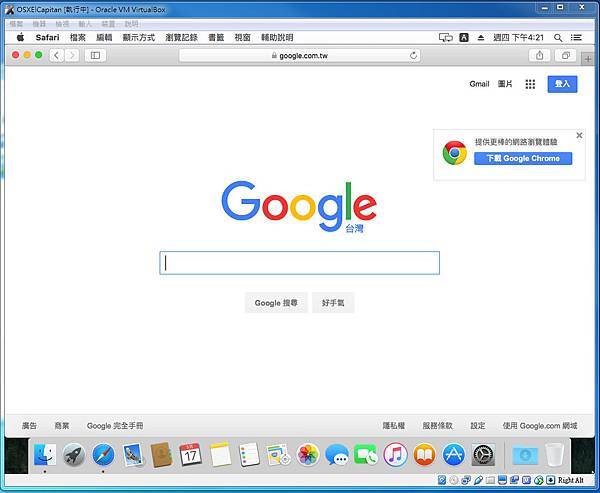The width and height of the screenshot is (600, 493).
Task: Open Contacts book icon in Dock
Action: coord(162,455)
